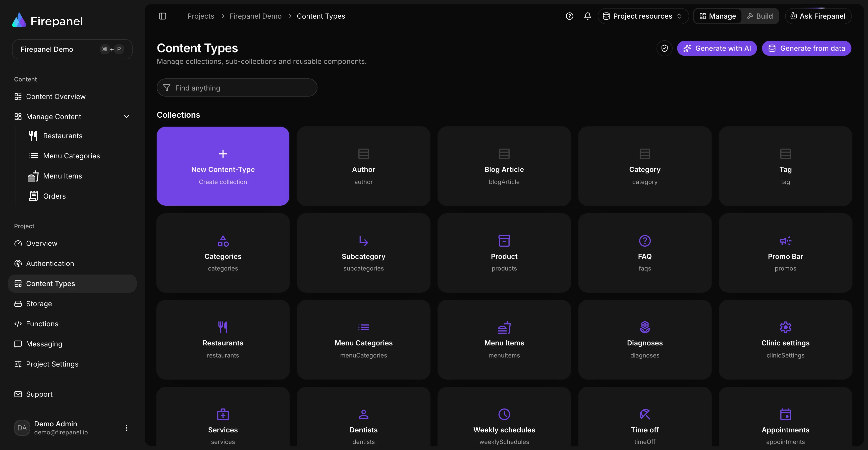Go to Content Overview
Viewport: 868px width, 450px height.
(x=72, y=97)
